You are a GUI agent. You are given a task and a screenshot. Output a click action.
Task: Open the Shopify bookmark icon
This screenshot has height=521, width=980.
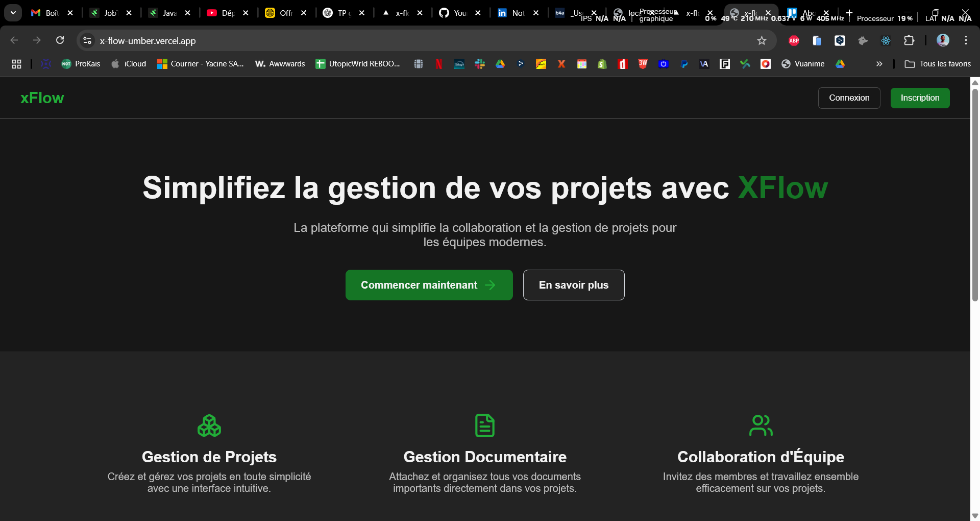click(602, 64)
